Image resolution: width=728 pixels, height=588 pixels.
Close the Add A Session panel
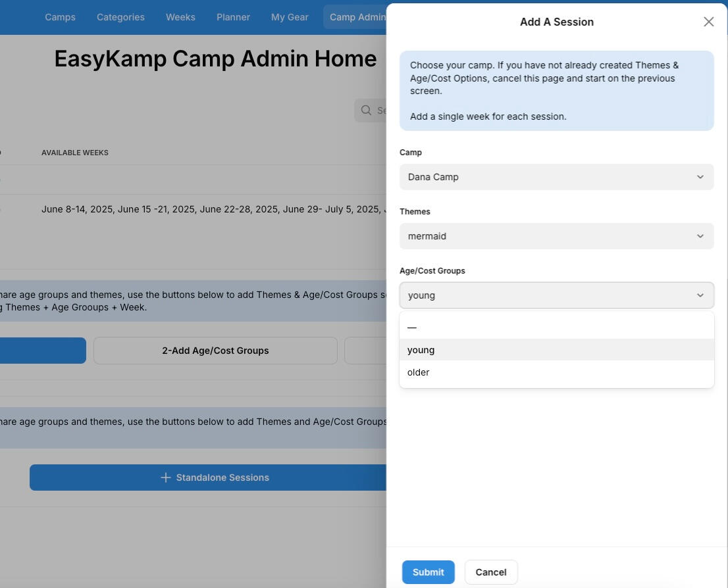click(x=708, y=22)
